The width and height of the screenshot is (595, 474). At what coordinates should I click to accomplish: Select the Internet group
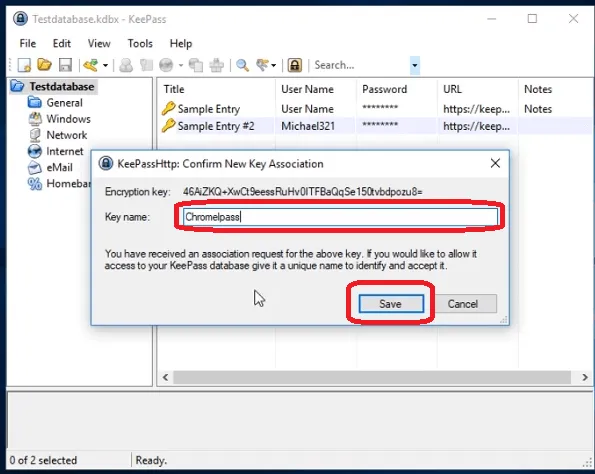(65, 151)
